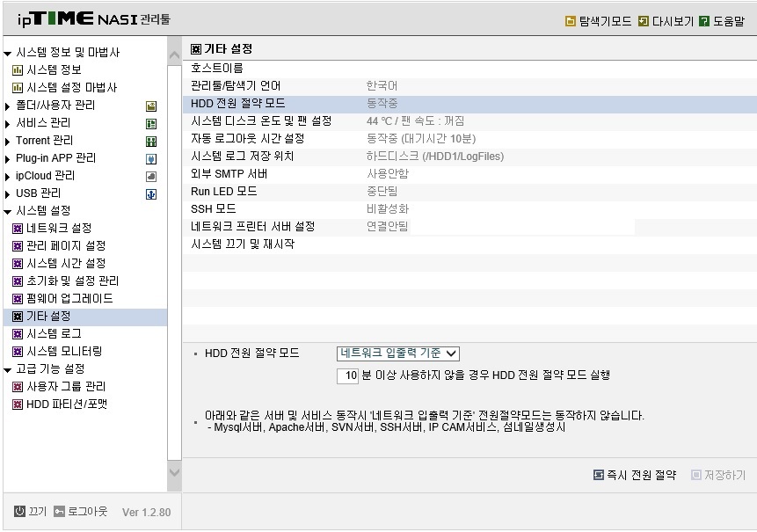The image size is (757, 532).
Task: Click icon beside 시스템 시간 설정
Action: (18, 264)
